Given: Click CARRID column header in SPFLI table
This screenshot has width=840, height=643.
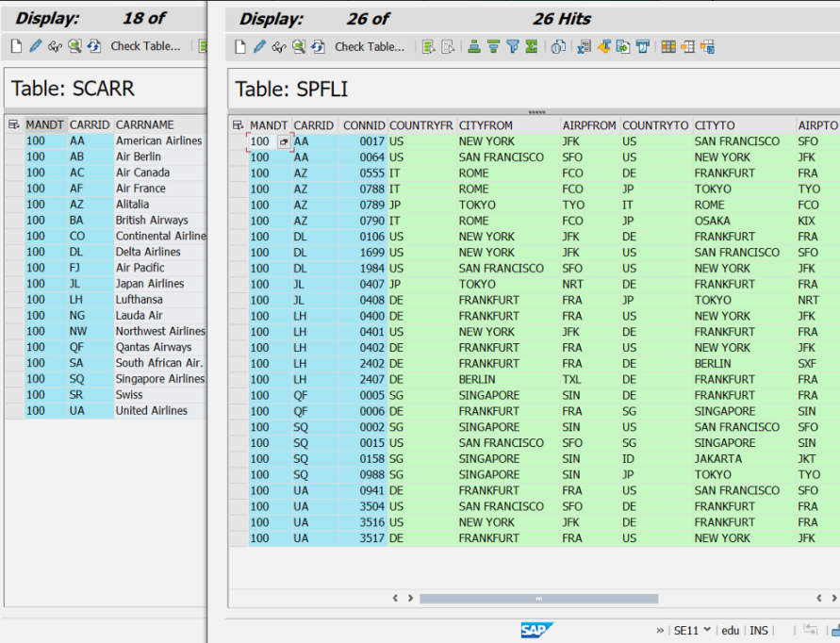Looking at the screenshot, I should tap(313, 125).
